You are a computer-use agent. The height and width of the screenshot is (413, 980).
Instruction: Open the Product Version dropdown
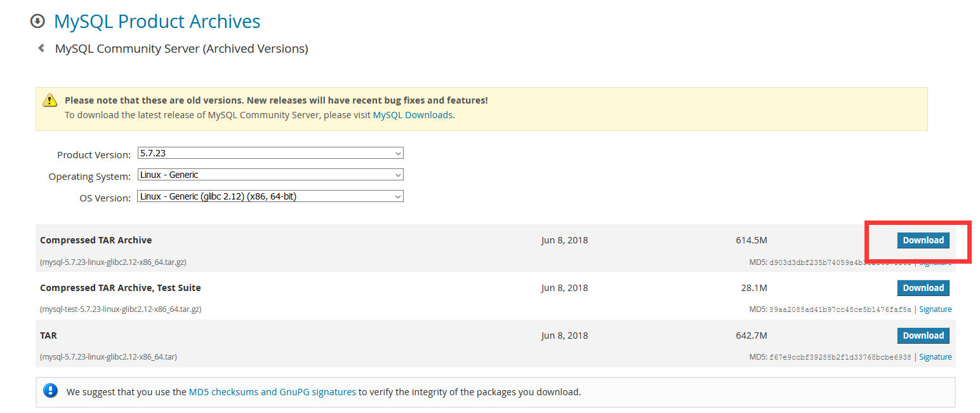270,153
